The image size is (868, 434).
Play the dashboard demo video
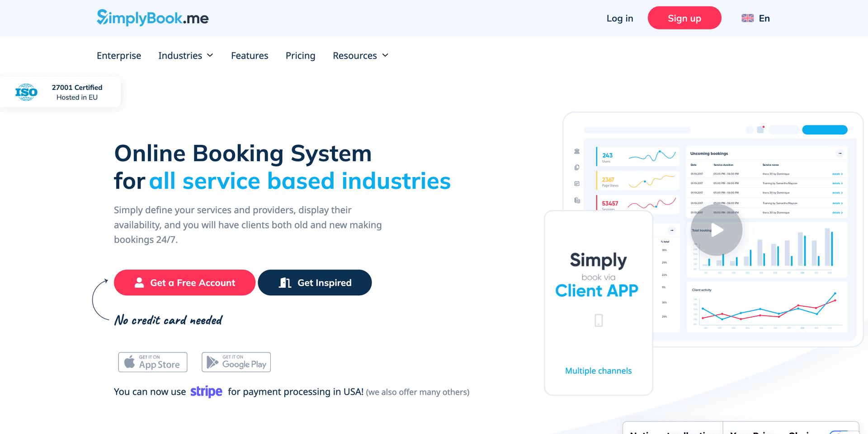coord(717,230)
